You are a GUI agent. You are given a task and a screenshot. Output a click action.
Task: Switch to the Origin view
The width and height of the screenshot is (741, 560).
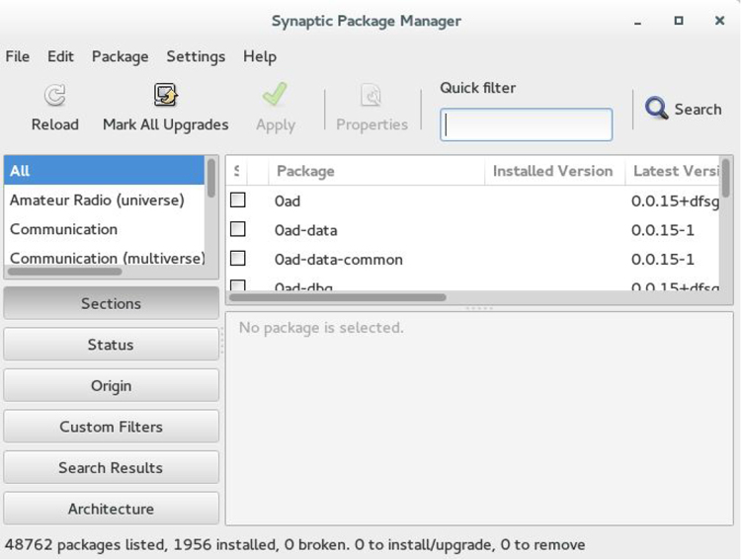tap(111, 386)
